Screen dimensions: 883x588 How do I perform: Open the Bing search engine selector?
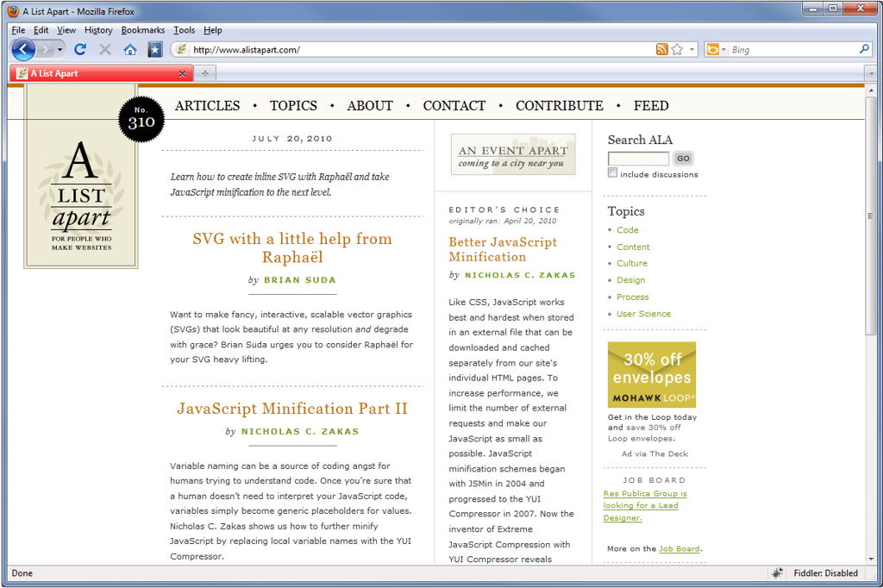coord(715,49)
